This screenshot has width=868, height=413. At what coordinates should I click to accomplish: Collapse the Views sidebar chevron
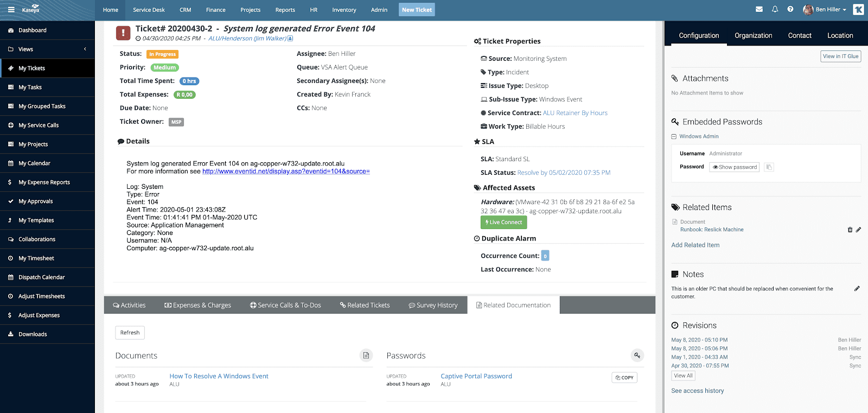pyautogui.click(x=85, y=49)
